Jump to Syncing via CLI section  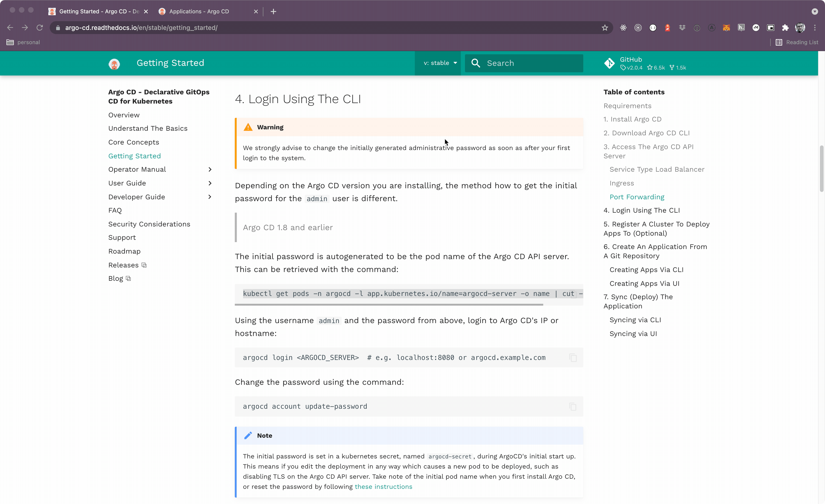point(635,320)
